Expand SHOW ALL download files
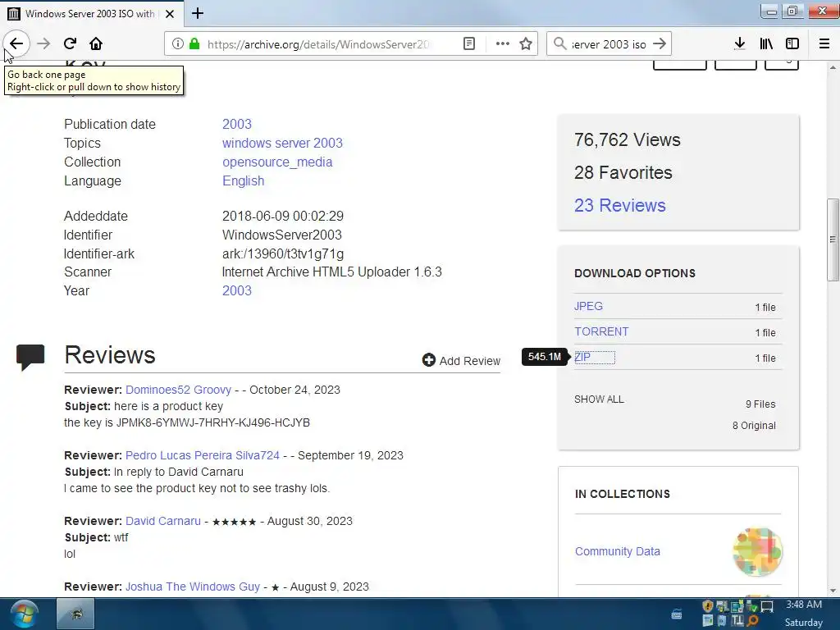The image size is (840, 630). pos(599,399)
